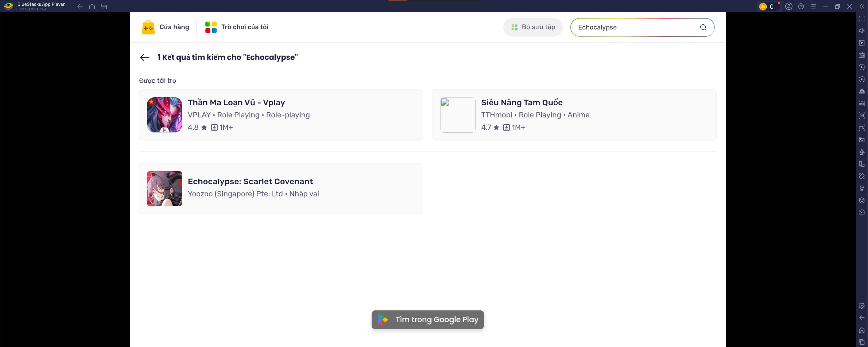868x347 pixels.
Task: Click the shake device icon
Action: (x=862, y=176)
